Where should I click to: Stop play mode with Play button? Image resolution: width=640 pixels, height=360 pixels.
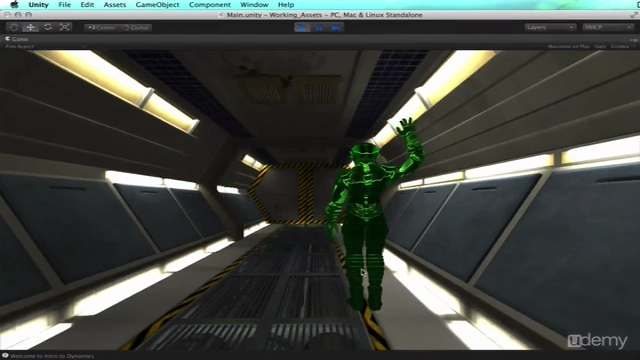[x=302, y=27]
